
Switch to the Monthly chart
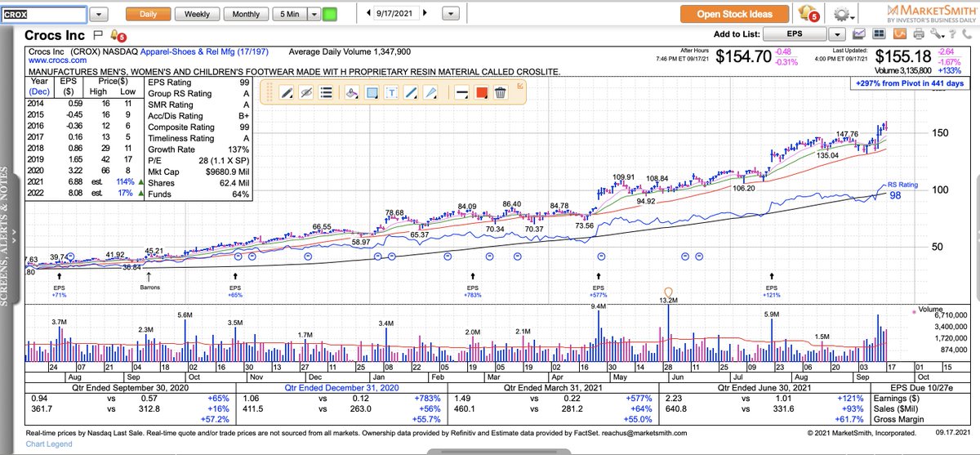(246, 14)
